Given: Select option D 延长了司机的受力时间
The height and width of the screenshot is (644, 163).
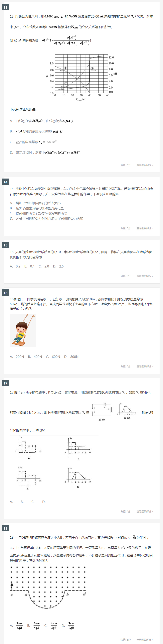Looking at the screenshot, I should 46,218.
